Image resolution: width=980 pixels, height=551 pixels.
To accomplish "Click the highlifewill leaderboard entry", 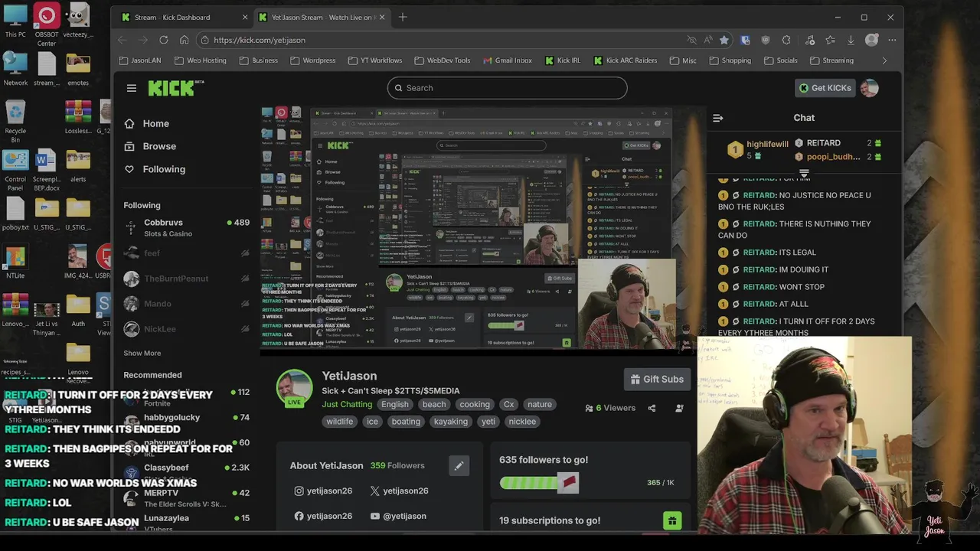I will point(758,149).
